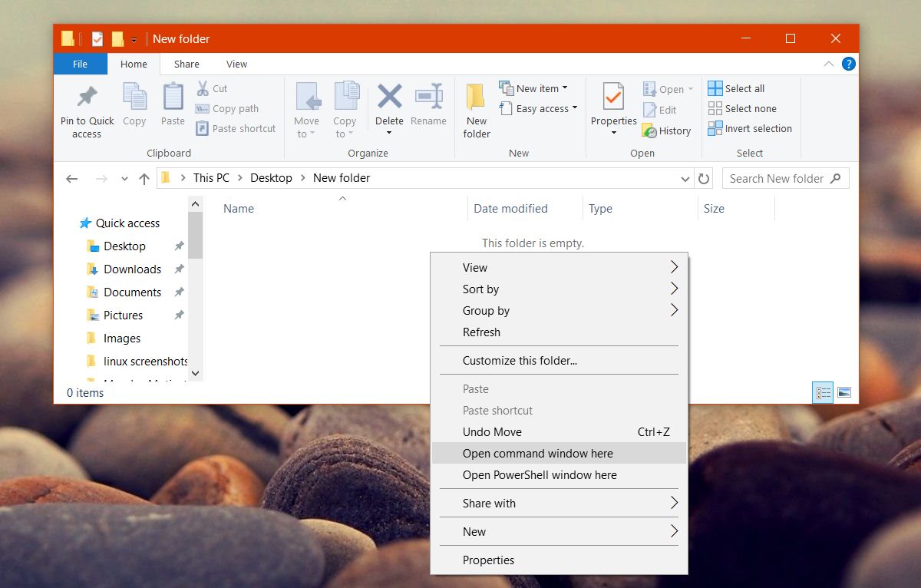This screenshot has height=588, width=921.
Task: Click the Select all button
Action: pyautogui.click(x=741, y=88)
